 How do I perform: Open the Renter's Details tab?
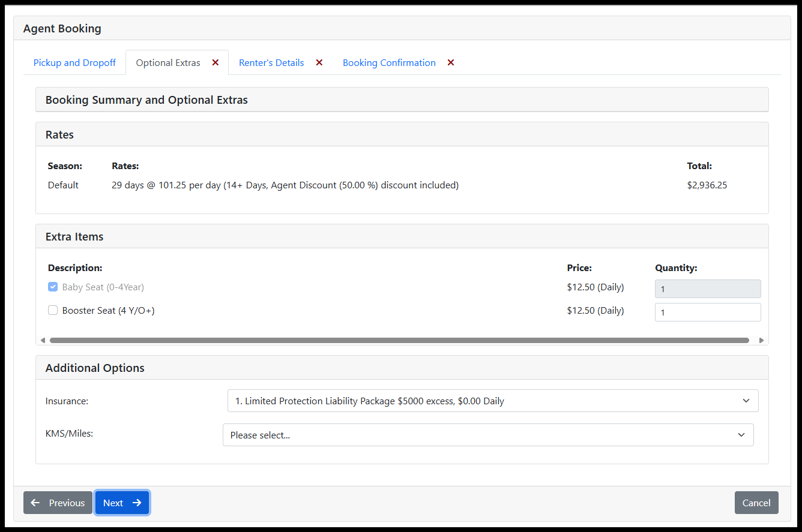(271, 62)
